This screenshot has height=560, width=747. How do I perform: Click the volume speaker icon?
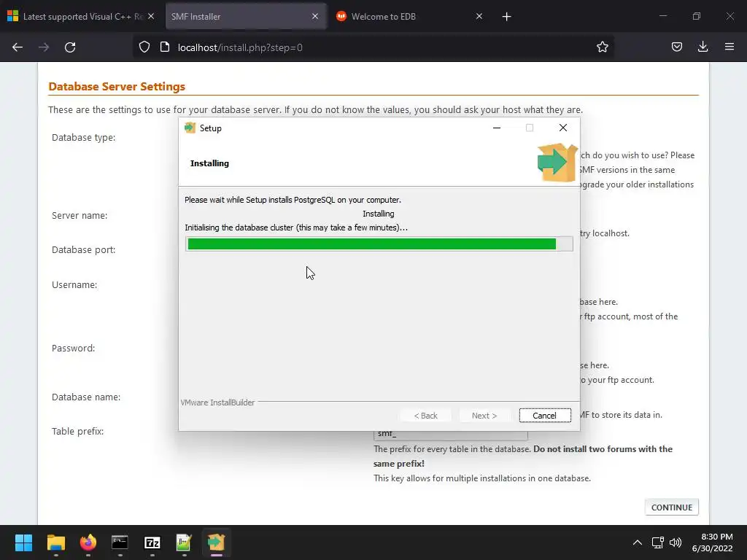coord(675,542)
